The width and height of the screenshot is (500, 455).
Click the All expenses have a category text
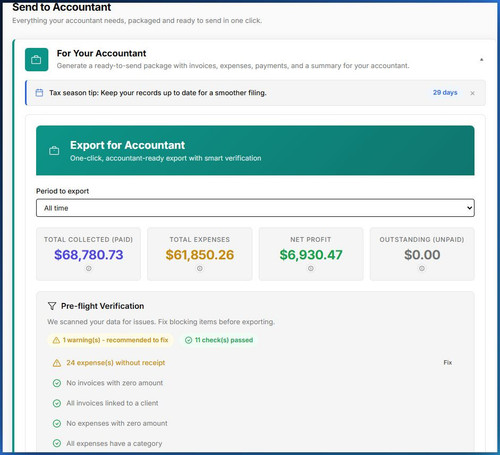tap(114, 444)
